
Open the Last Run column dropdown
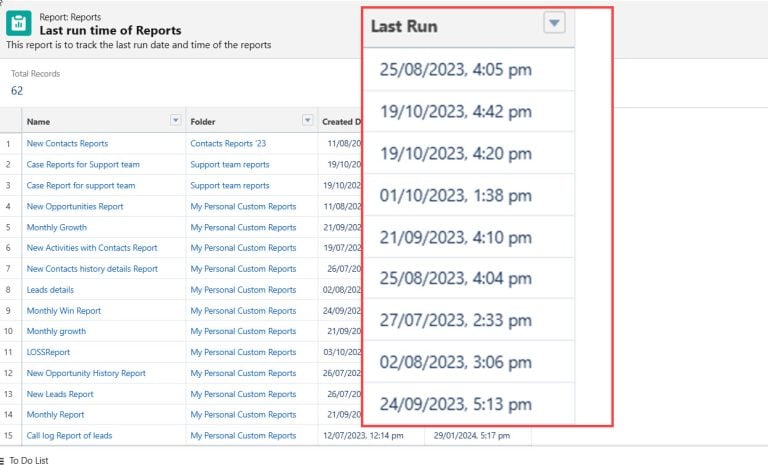pyautogui.click(x=554, y=23)
